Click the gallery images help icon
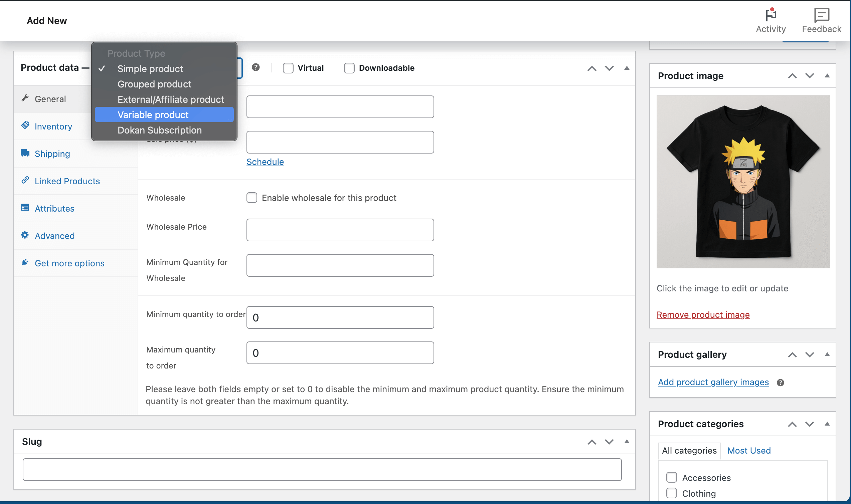Screen dimensions: 851x504 tap(780, 383)
